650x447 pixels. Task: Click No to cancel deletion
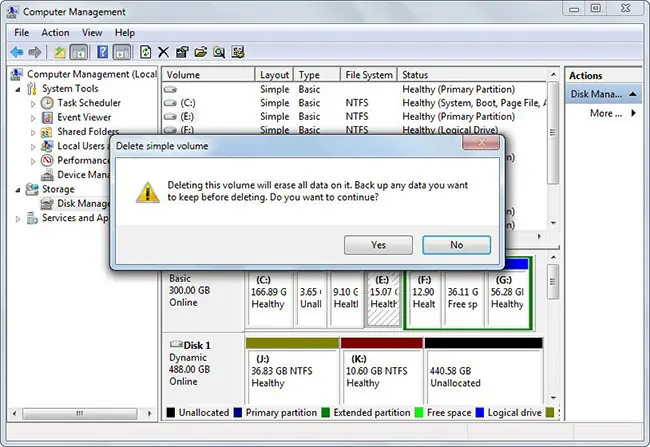coord(456,245)
